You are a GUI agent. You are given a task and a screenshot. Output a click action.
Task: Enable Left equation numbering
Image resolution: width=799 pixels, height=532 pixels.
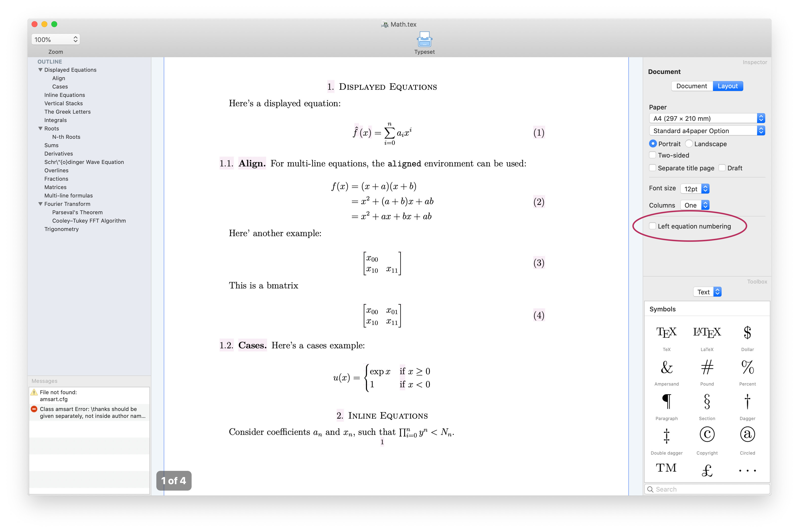pyautogui.click(x=652, y=226)
